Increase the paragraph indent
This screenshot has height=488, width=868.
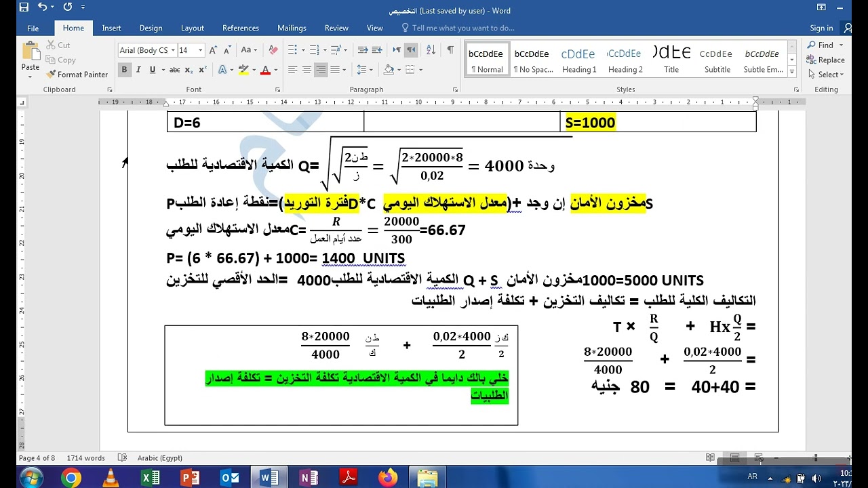[377, 50]
